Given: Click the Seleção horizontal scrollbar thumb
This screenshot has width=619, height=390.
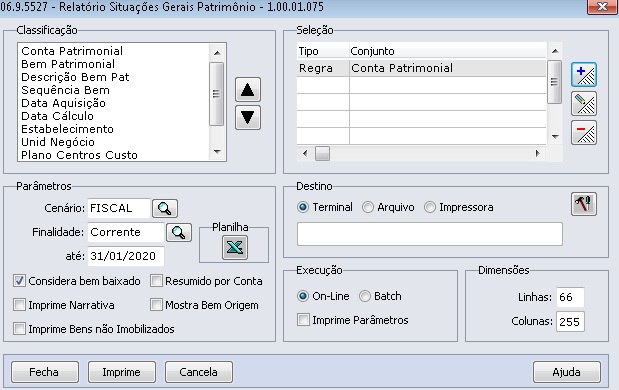Looking at the screenshot, I should [322, 154].
